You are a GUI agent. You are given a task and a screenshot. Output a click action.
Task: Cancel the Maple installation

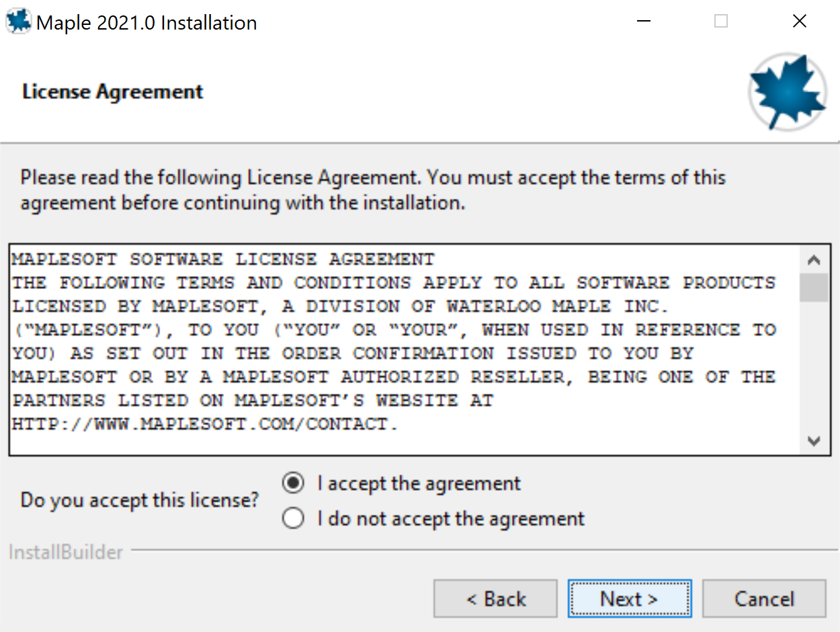click(x=764, y=598)
